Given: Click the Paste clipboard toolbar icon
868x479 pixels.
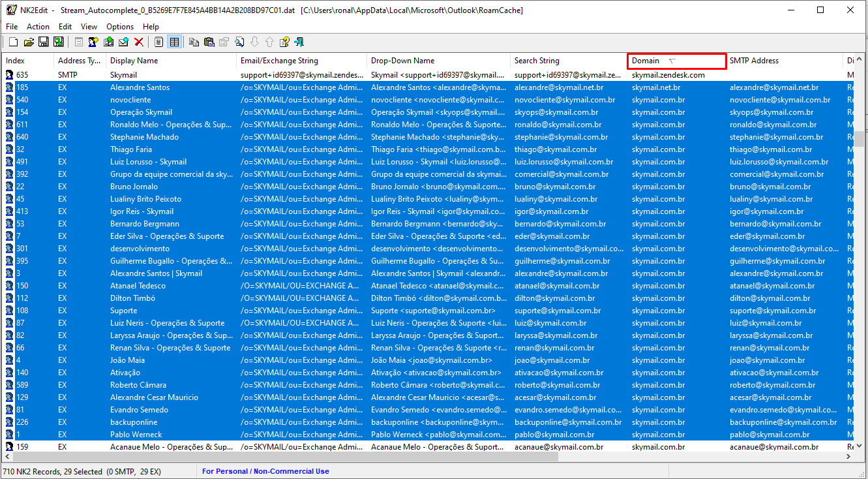Looking at the screenshot, I should [x=209, y=42].
